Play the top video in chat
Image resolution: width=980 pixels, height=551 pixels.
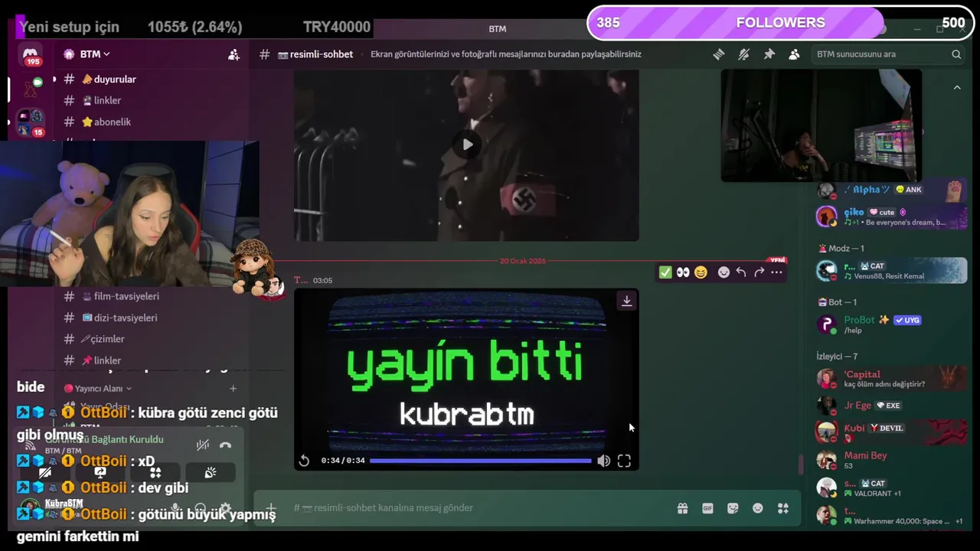[467, 145]
